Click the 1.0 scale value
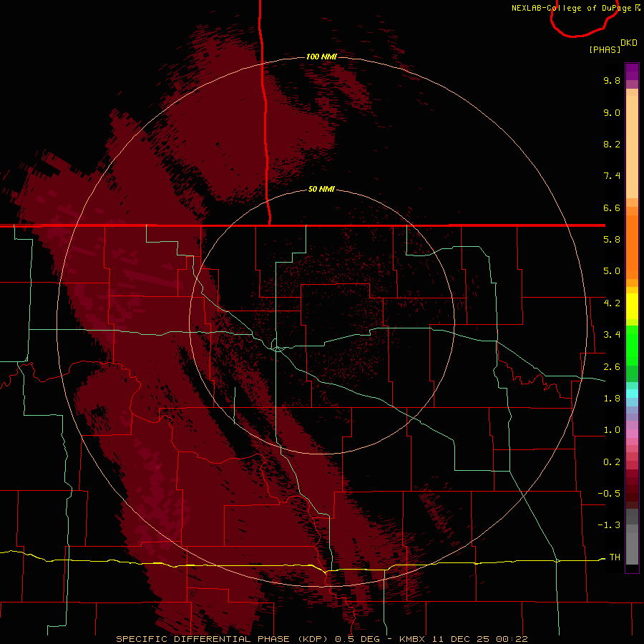This screenshot has width=644, height=644. click(x=612, y=430)
